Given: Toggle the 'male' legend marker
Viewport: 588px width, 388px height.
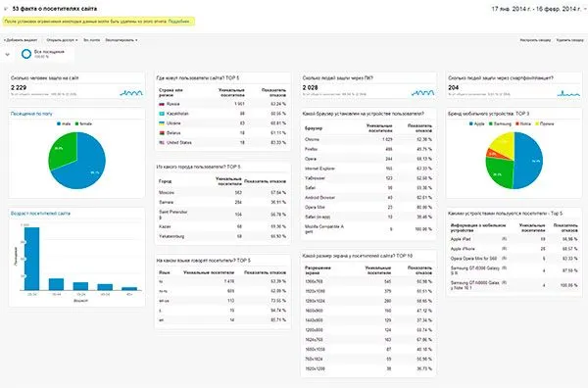Looking at the screenshot, I should pos(59,123).
